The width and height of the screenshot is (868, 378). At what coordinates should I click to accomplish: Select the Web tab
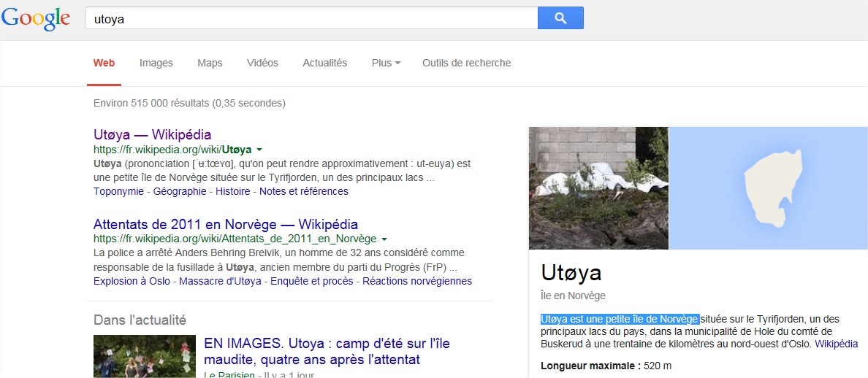pos(104,63)
